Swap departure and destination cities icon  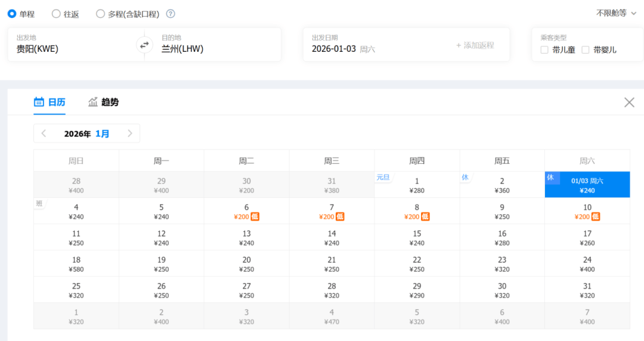[x=144, y=45]
